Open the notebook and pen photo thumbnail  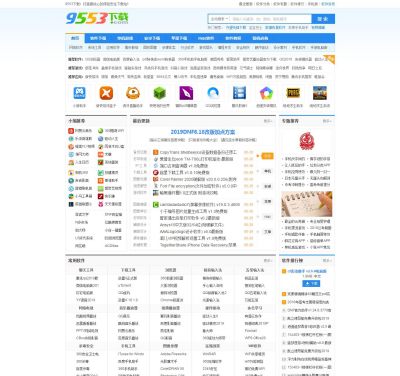click(307, 204)
